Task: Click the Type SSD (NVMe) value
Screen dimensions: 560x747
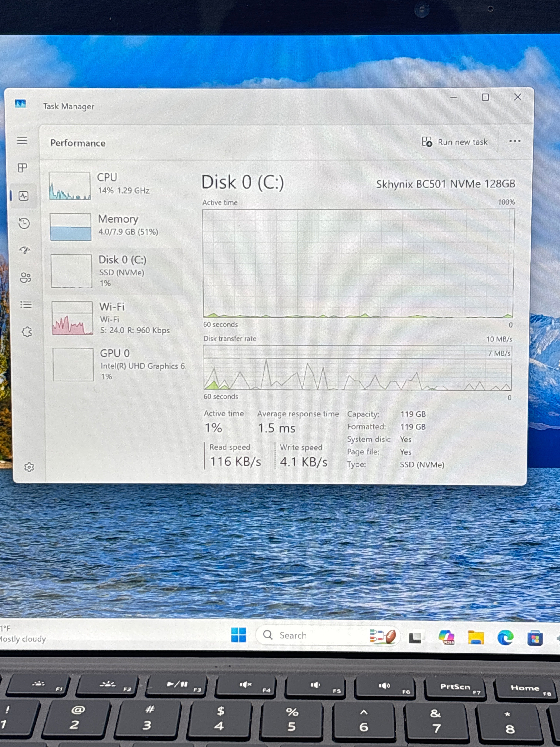Action: [x=422, y=465]
